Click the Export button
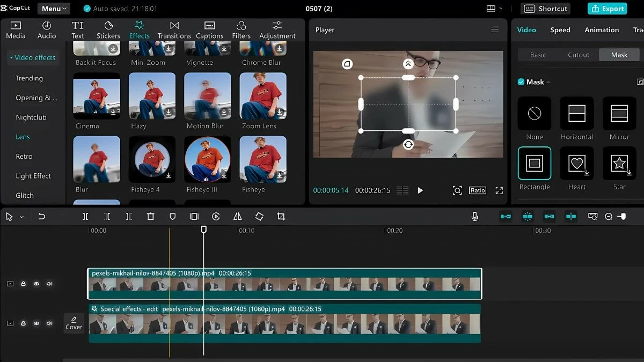 (x=607, y=9)
